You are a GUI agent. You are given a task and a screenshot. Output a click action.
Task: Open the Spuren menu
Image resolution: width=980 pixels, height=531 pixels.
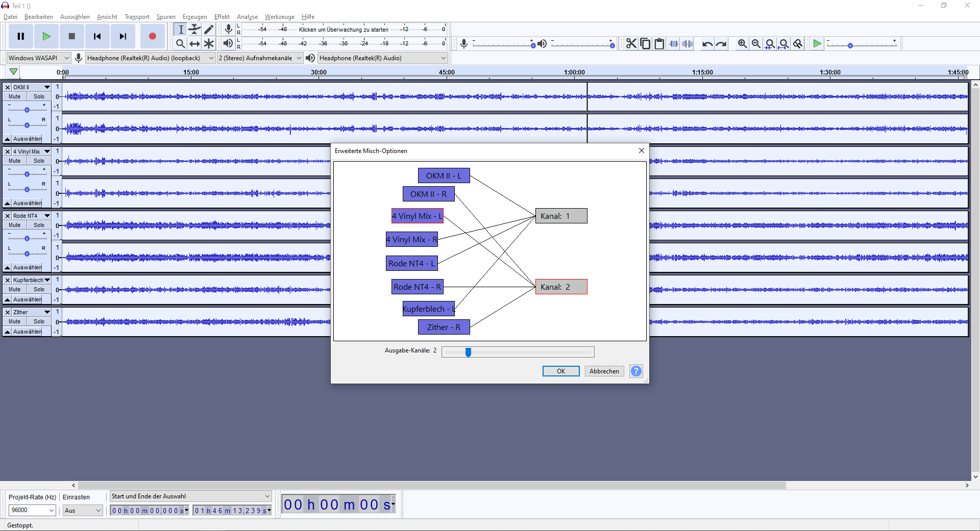tap(166, 17)
